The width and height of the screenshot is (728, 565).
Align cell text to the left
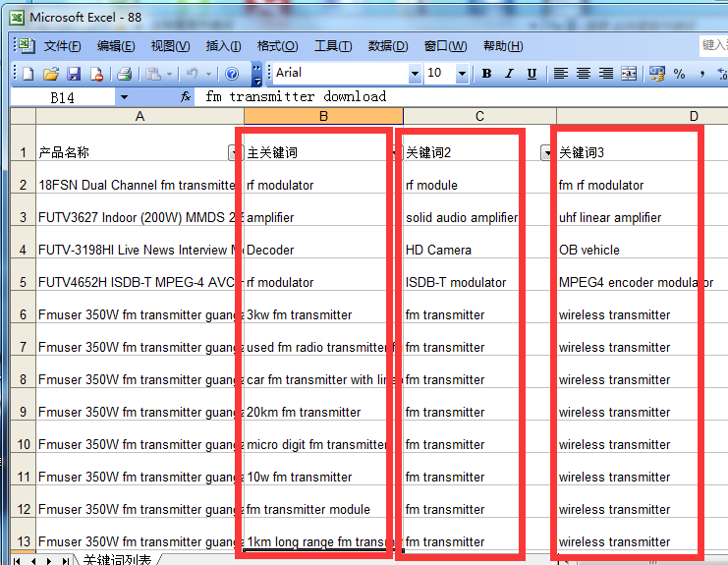[x=560, y=74]
